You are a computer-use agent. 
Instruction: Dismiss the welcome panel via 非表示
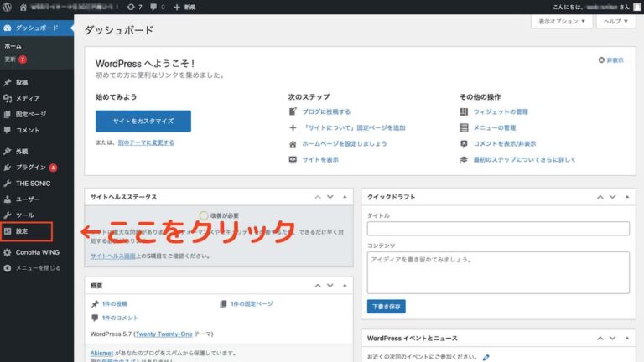pyautogui.click(x=610, y=60)
